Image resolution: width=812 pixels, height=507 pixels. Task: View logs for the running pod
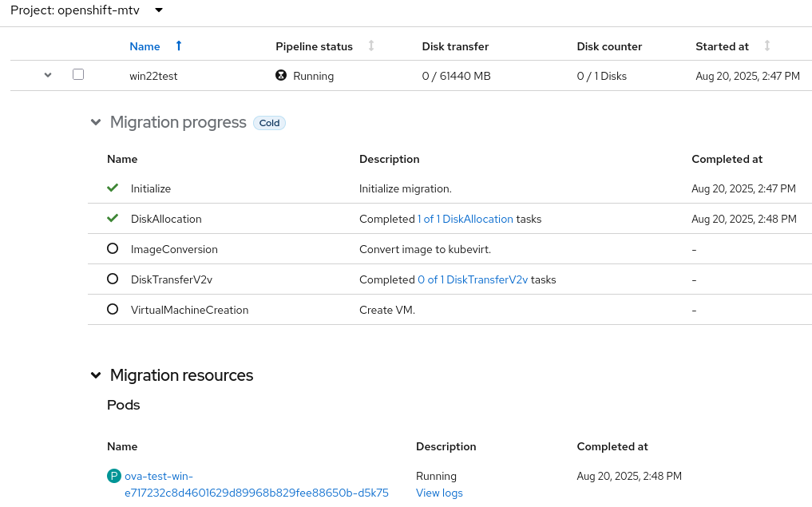pyautogui.click(x=439, y=493)
